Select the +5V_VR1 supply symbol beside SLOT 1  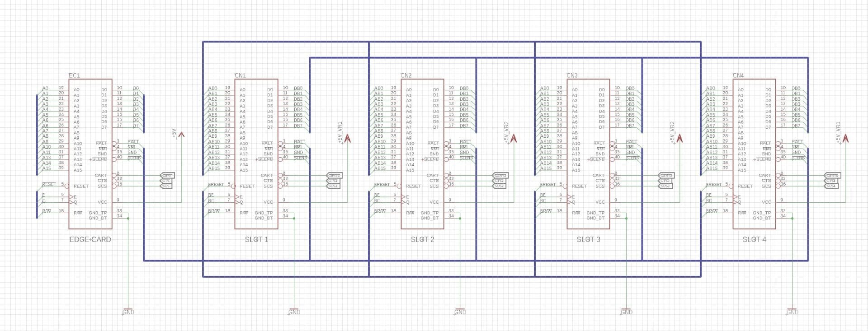click(x=348, y=138)
